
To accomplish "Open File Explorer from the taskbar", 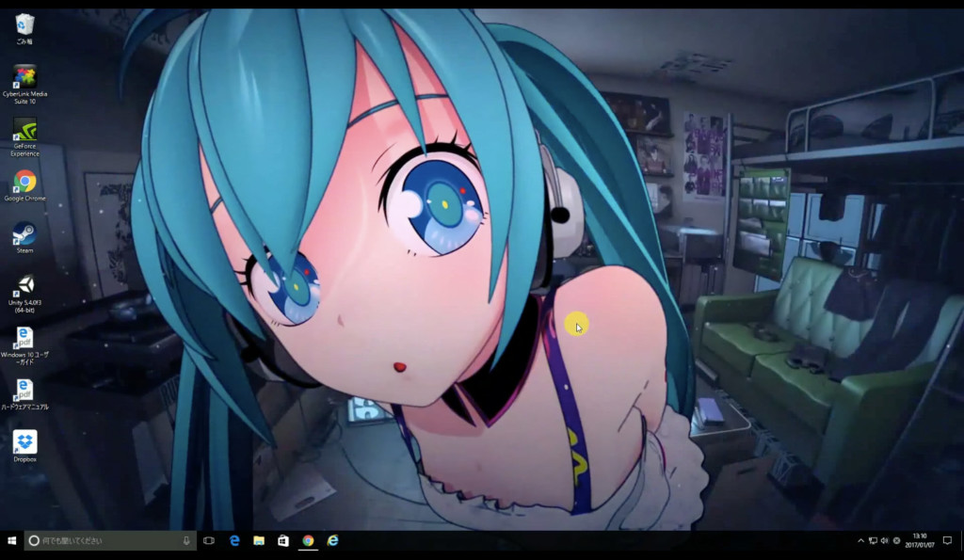I will pyautogui.click(x=259, y=540).
